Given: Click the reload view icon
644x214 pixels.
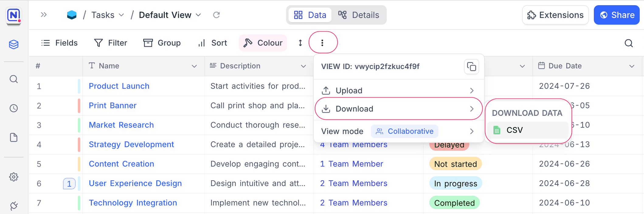Looking at the screenshot, I should click(216, 15).
